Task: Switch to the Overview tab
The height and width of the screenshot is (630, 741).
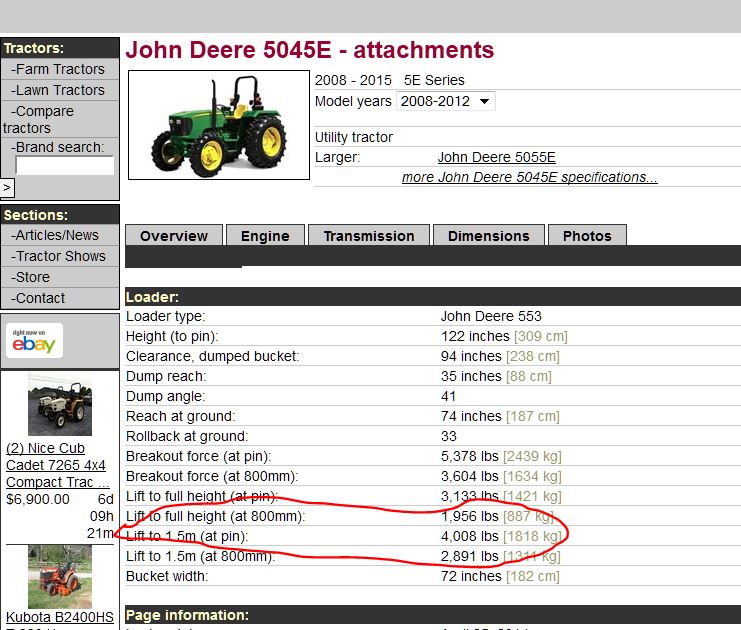Action: pyautogui.click(x=174, y=236)
